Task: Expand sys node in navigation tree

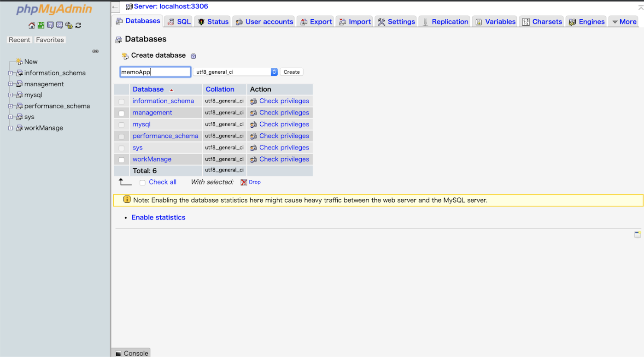Action: click(11, 117)
